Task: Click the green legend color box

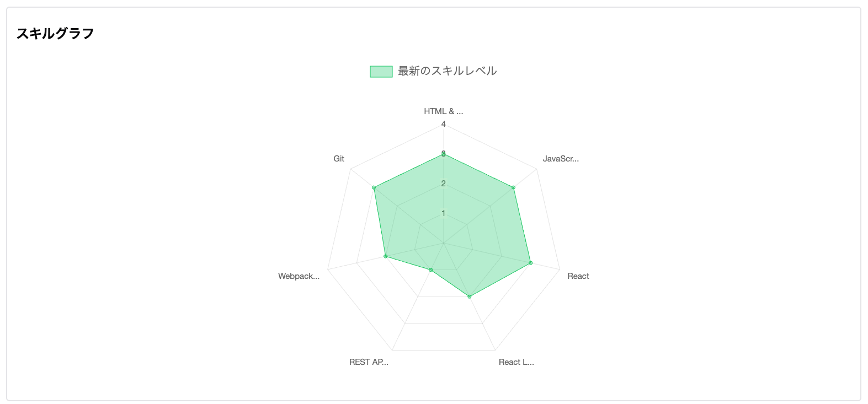Action: (x=381, y=72)
